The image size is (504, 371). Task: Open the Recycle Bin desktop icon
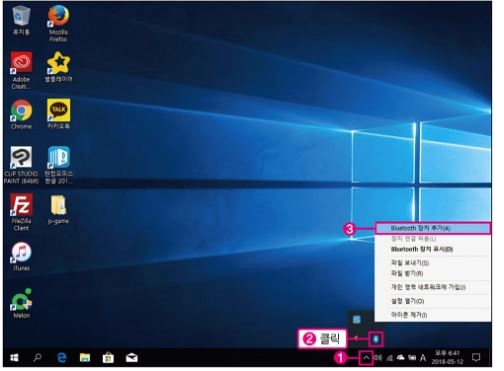pyautogui.click(x=21, y=20)
